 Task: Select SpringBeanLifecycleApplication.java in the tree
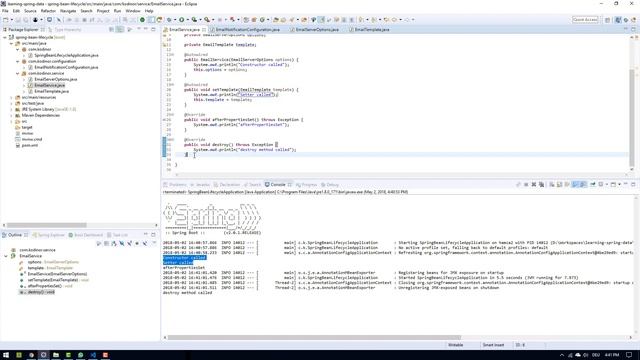tap(66, 55)
